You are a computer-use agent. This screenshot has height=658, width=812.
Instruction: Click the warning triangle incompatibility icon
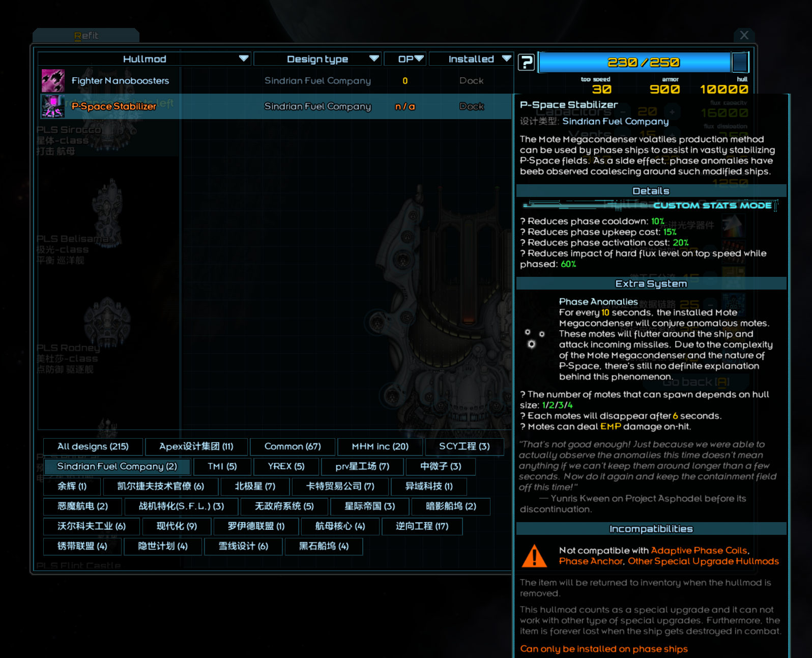534,556
